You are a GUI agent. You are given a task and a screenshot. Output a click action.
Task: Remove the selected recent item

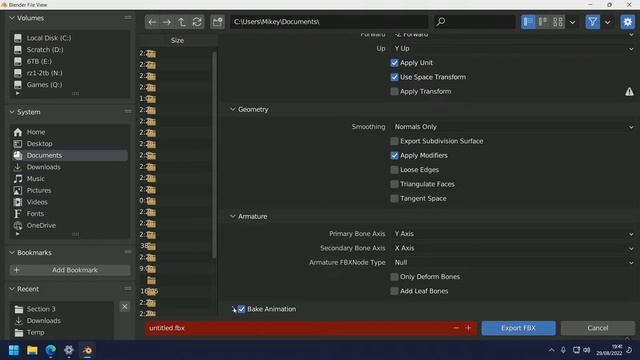(x=124, y=307)
